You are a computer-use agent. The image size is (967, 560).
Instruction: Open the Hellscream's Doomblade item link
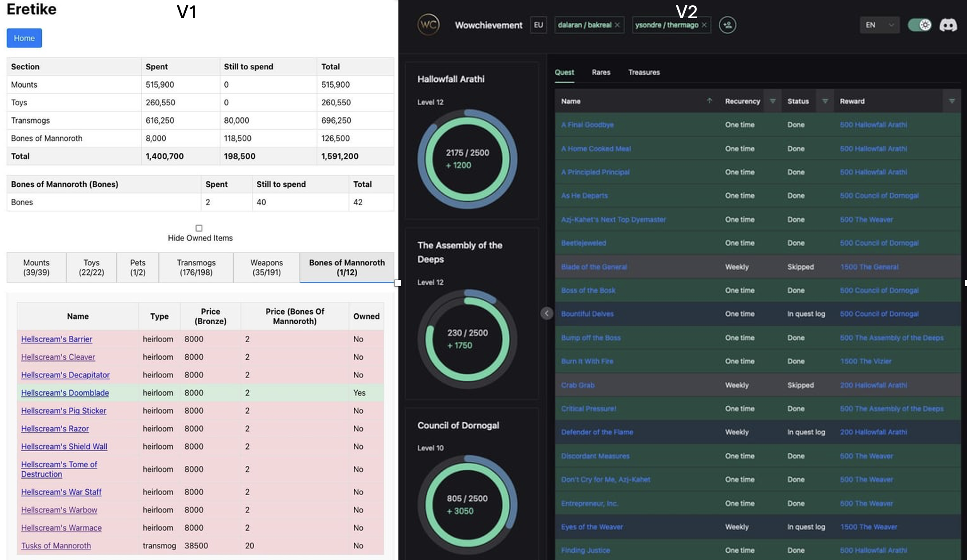[x=65, y=392]
